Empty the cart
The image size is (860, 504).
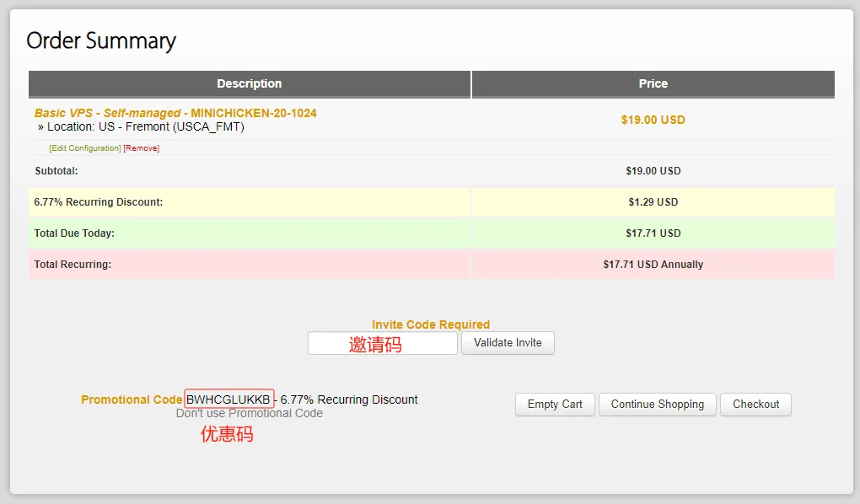(555, 405)
